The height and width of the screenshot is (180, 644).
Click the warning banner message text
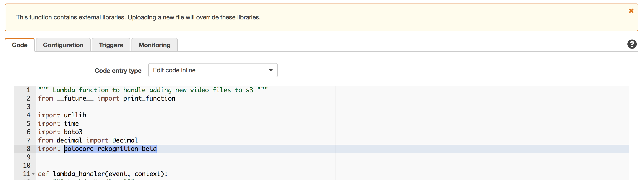point(138,17)
